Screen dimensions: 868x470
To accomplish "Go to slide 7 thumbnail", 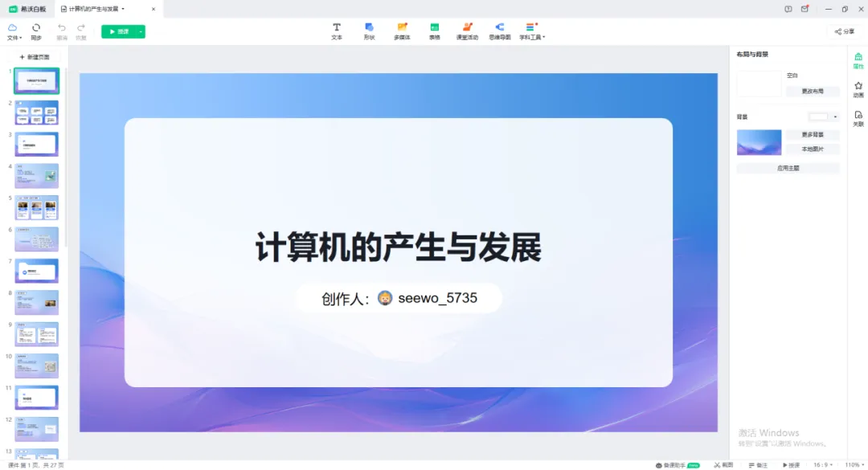I will click(x=36, y=271).
